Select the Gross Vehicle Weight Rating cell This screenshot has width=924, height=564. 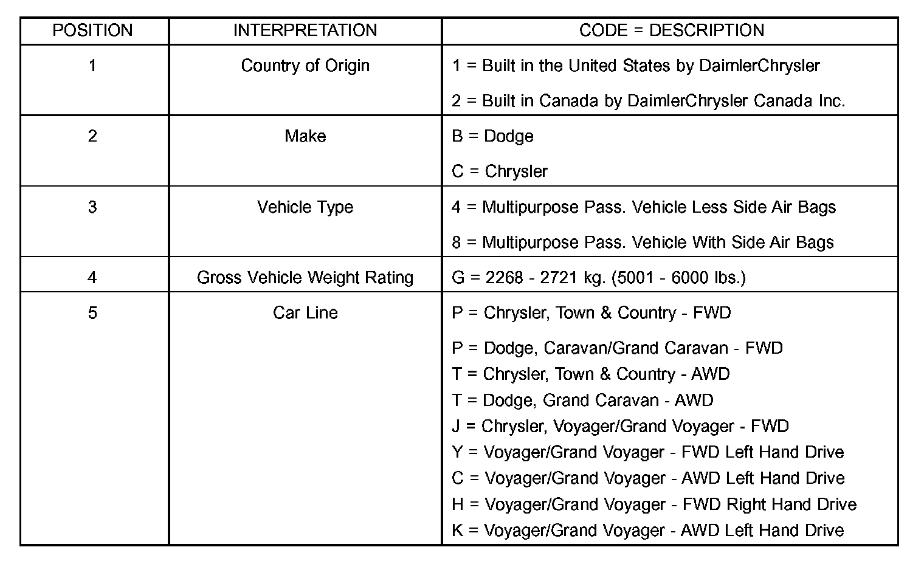click(305, 278)
